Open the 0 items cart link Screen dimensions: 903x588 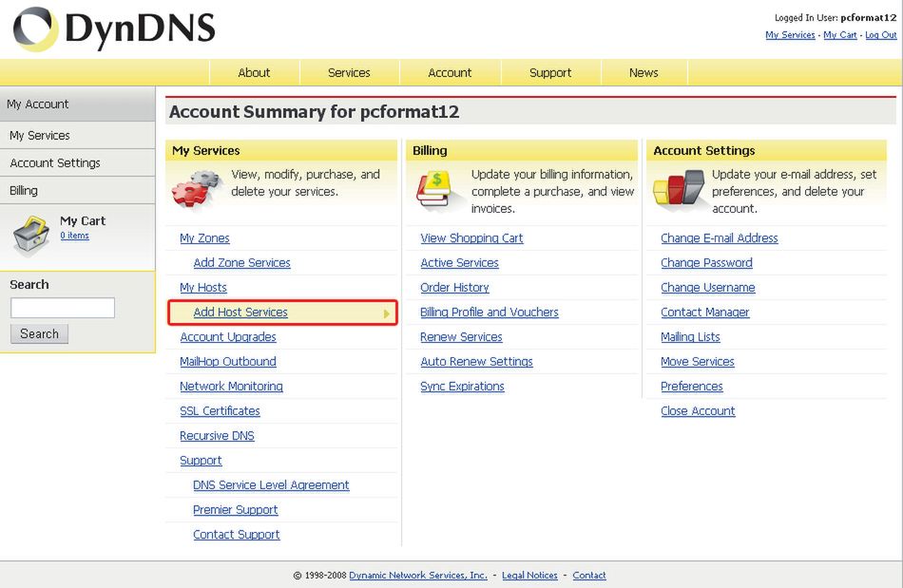tap(74, 236)
